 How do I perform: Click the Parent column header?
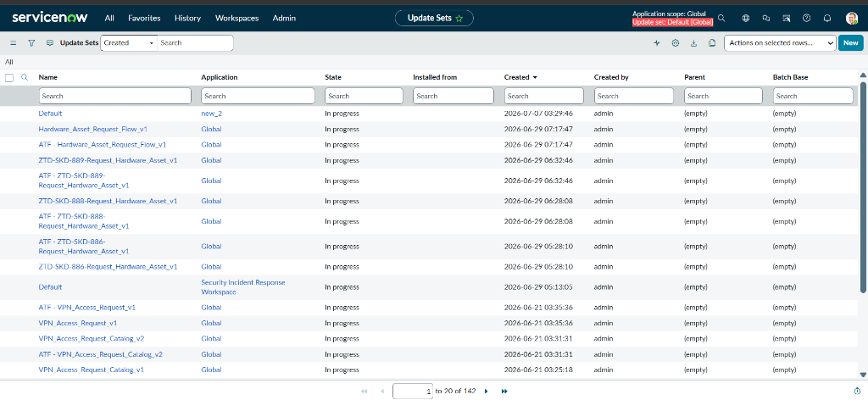tap(695, 77)
